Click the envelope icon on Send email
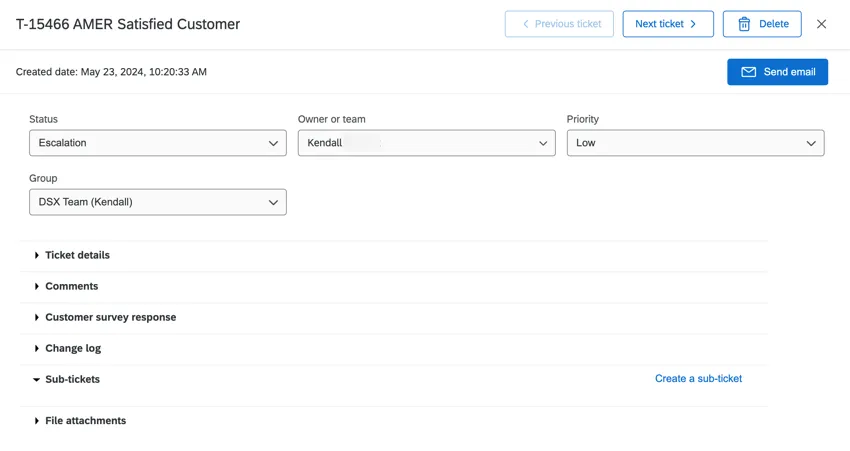The width and height of the screenshot is (850, 451). click(748, 72)
